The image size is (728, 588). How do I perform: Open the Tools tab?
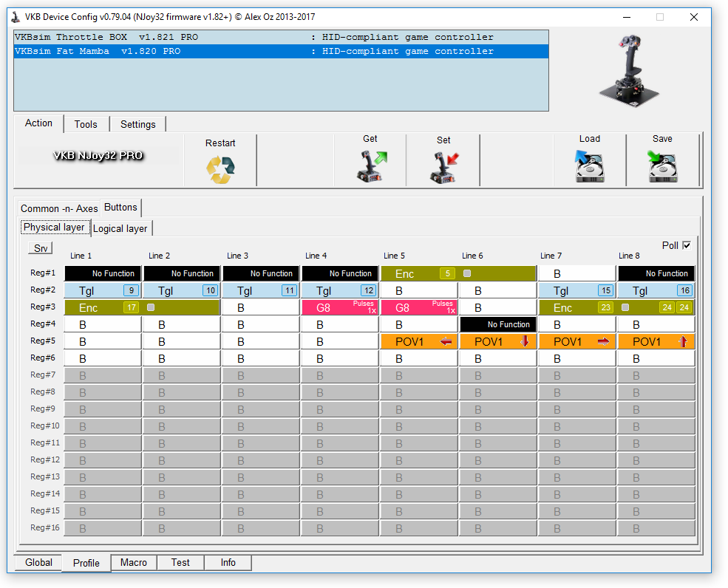(86, 124)
